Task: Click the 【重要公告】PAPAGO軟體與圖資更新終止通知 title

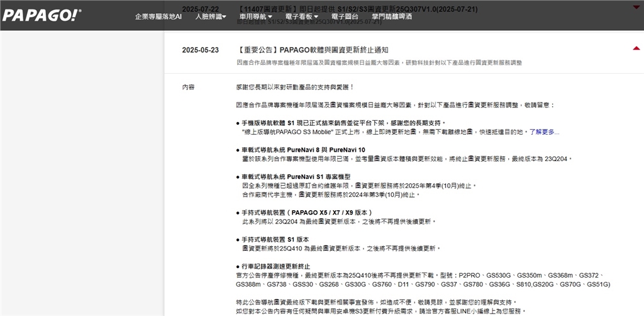Action: click(314, 50)
